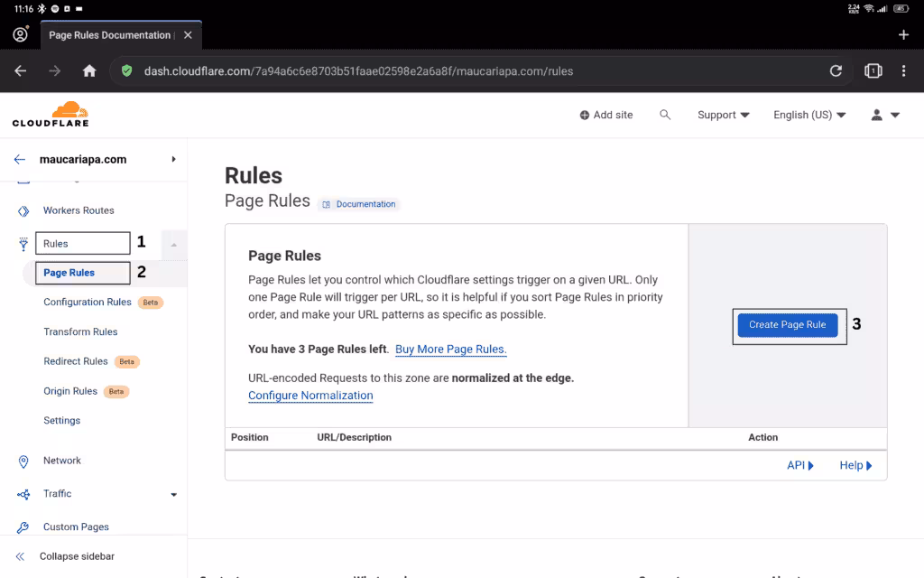Viewport: 924px width, 578px height.
Task: Collapse the Rules section arrow
Action: pyautogui.click(x=174, y=245)
